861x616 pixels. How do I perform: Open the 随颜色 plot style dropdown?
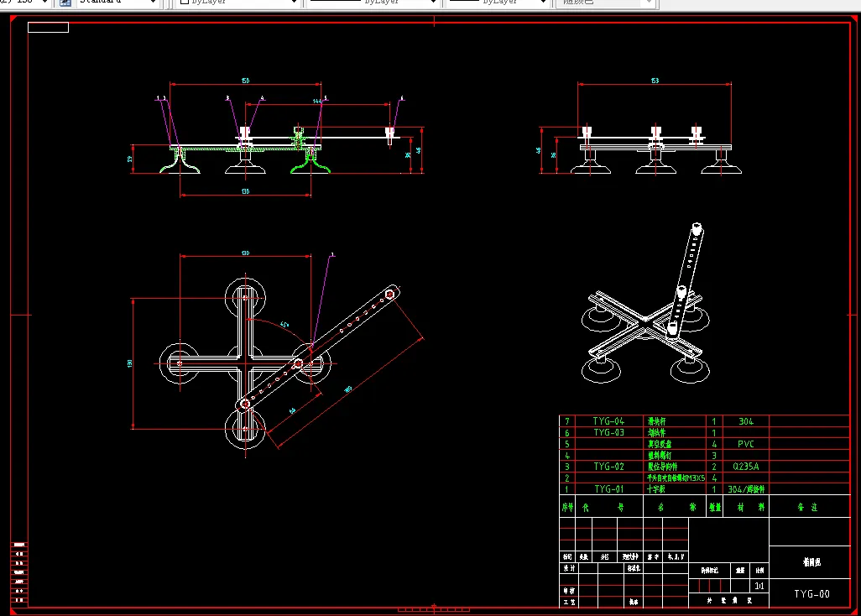(606, 3)
